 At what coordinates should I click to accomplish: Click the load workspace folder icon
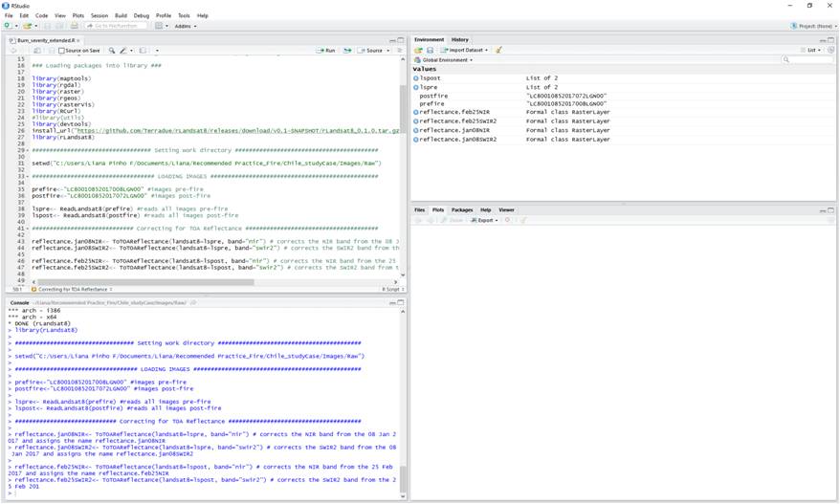(x=418, y=50)
